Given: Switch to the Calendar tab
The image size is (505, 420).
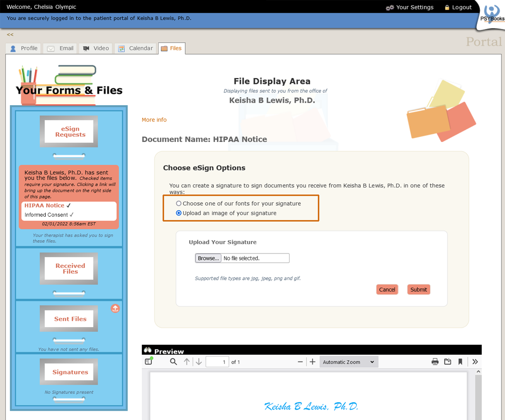Looking at the screenshot, I should (x=135, y=48).
